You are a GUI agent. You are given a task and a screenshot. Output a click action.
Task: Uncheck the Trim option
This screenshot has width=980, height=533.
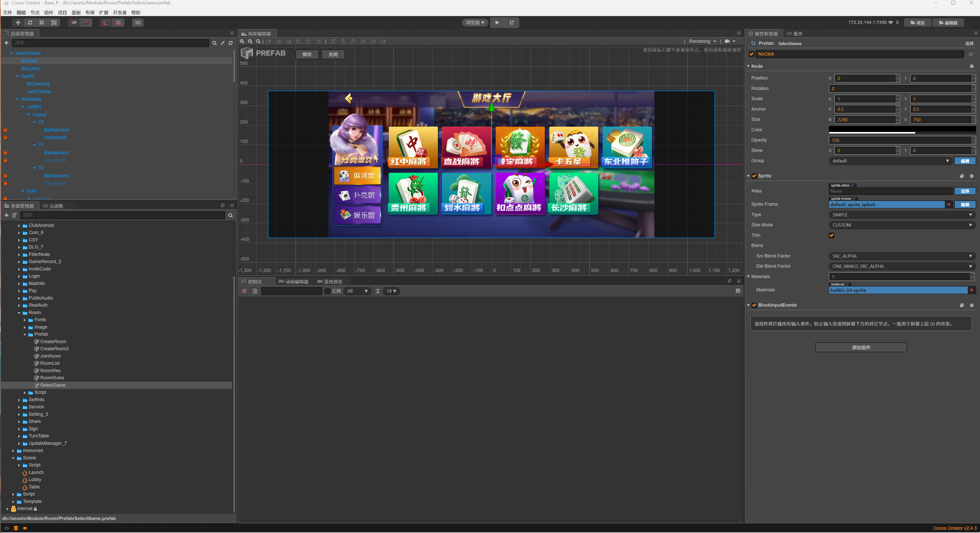pos(831,235)
